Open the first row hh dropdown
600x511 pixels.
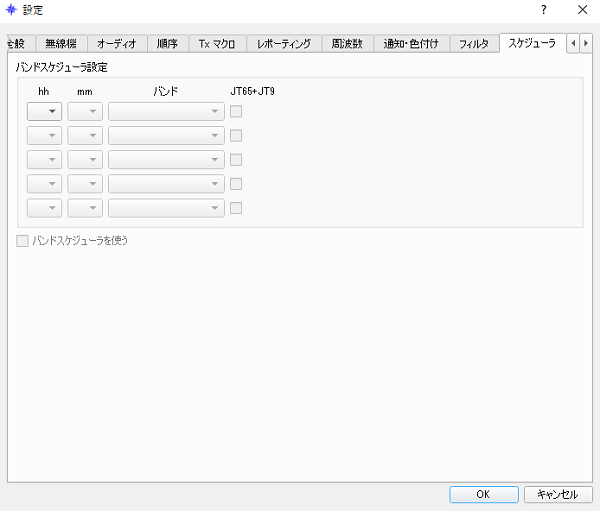click(45, 111)
